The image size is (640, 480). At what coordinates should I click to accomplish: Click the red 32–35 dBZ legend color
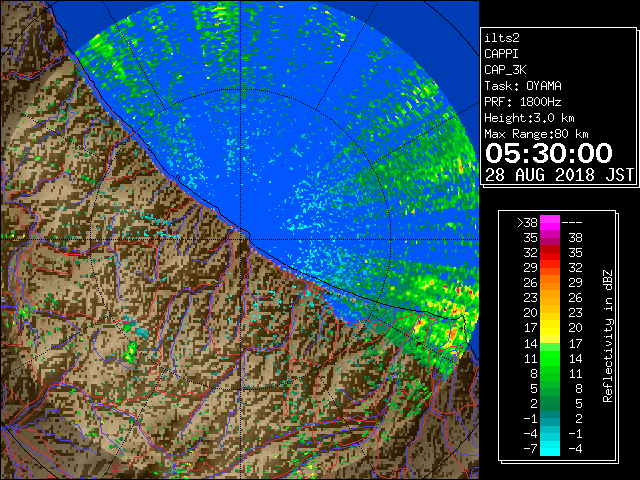coord(550,253)
